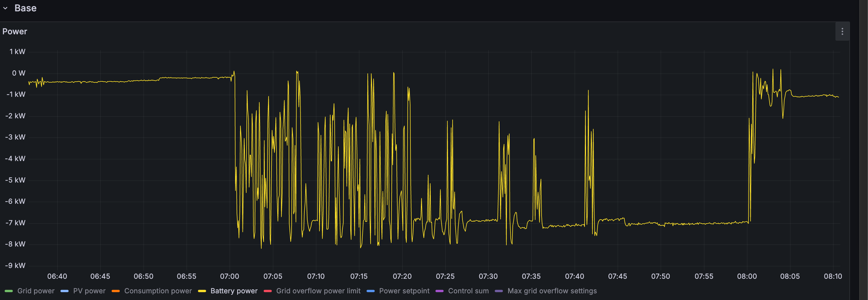This screenshot has width=868, height=300.
Task: Show Control sum series via legend
Action: 468,291
